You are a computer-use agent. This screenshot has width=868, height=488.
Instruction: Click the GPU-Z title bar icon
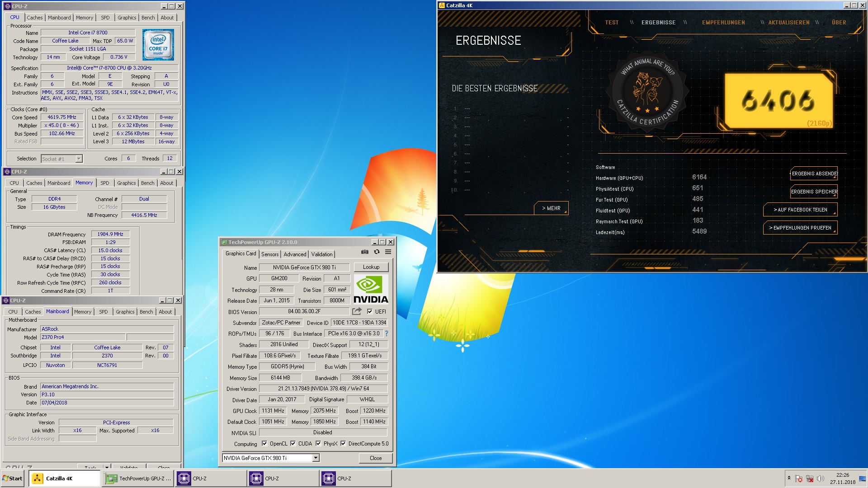coord(224,242)
